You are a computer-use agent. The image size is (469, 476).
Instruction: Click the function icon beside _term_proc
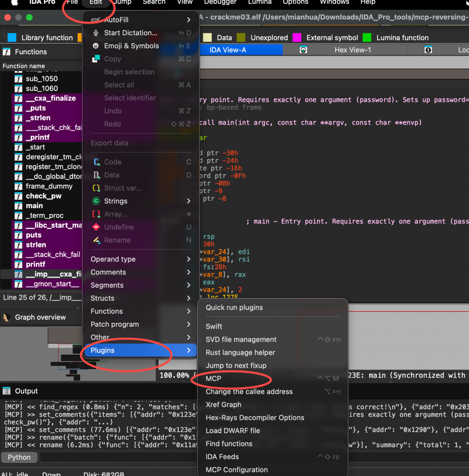click(x=19, y=216)
